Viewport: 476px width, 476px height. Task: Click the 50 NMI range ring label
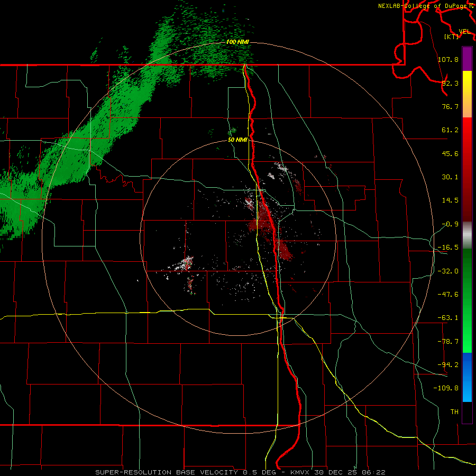tap(237, 140)
